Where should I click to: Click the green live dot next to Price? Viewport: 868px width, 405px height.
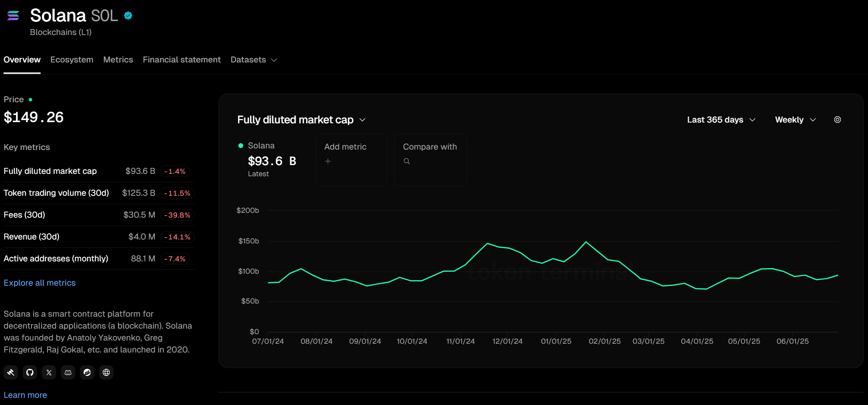[30, 99]
